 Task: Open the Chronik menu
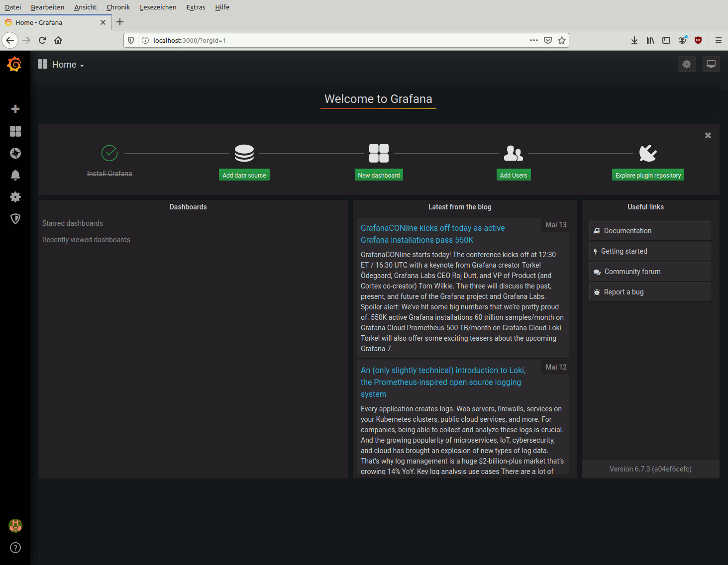(118, 7)
